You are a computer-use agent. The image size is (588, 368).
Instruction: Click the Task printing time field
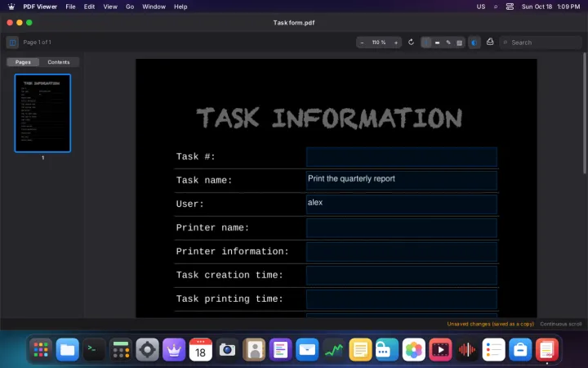pos(402,299)
